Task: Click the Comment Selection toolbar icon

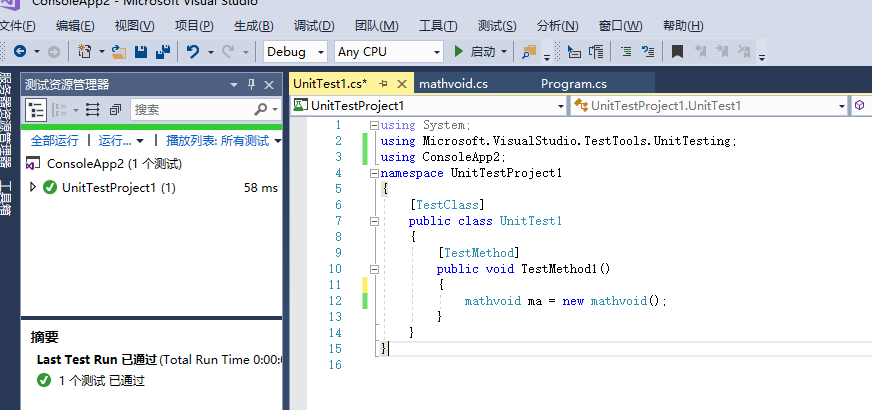Action: (626, 52)
